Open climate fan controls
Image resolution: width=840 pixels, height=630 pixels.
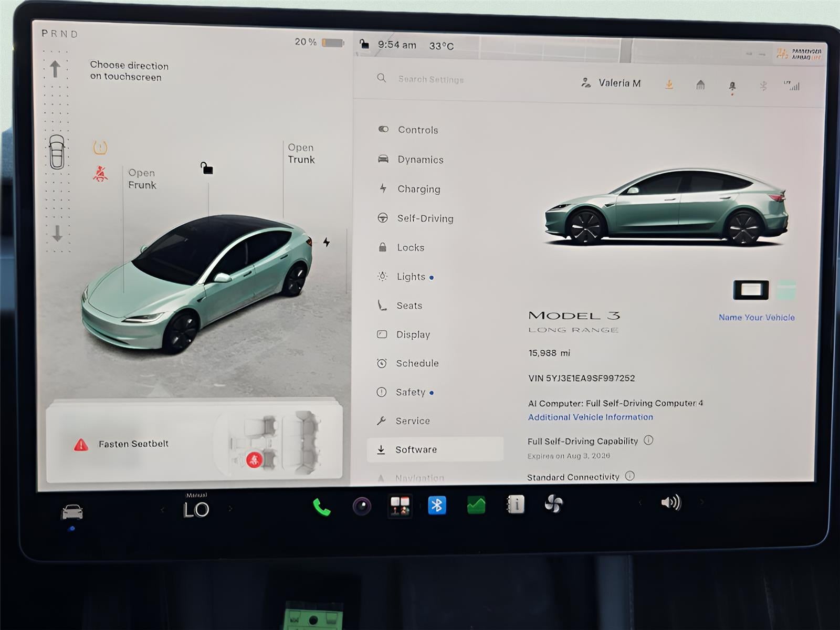tap(554, 504)
